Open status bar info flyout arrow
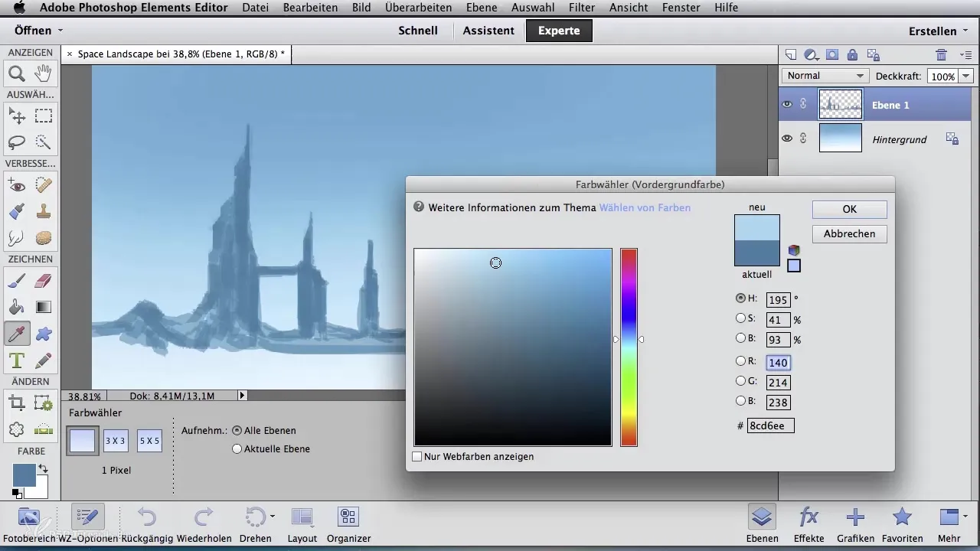The image size is (980, 551). click(x=242, y=396)
